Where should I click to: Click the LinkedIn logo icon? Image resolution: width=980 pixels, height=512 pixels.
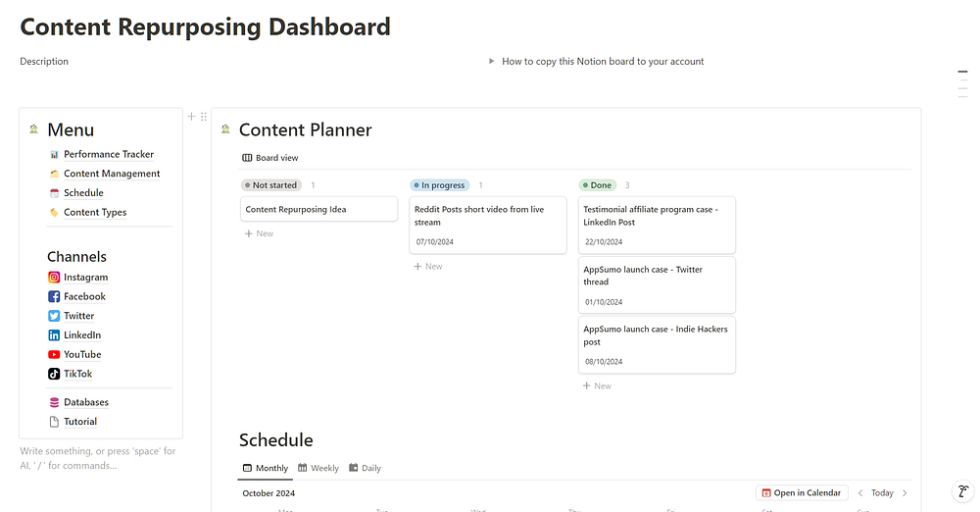[55, 335]
